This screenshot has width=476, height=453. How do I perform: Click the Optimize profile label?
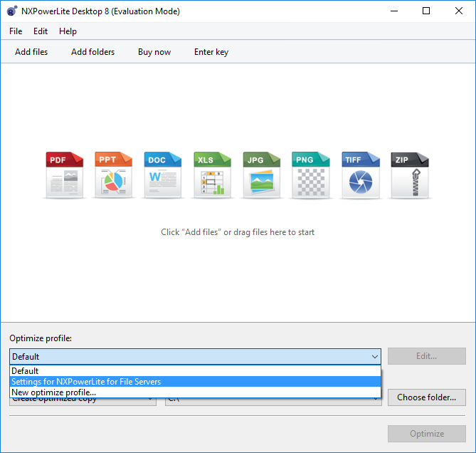tap(41, 338)
